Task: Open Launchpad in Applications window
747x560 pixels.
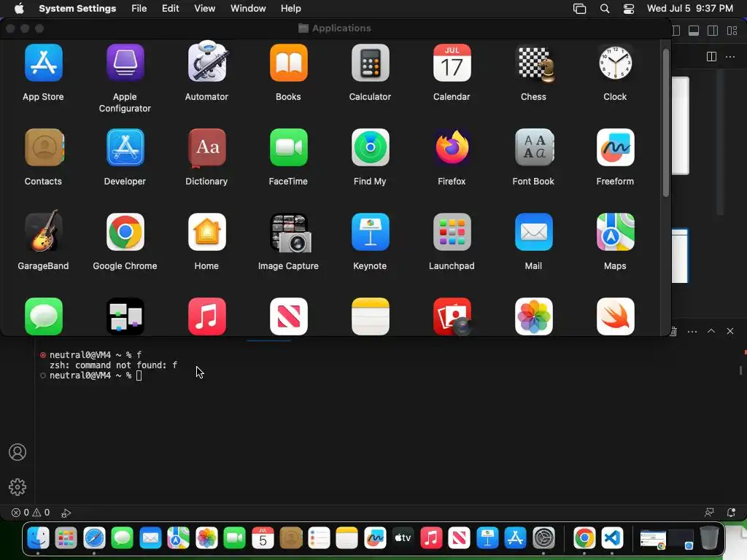Action: coord(452,232)
